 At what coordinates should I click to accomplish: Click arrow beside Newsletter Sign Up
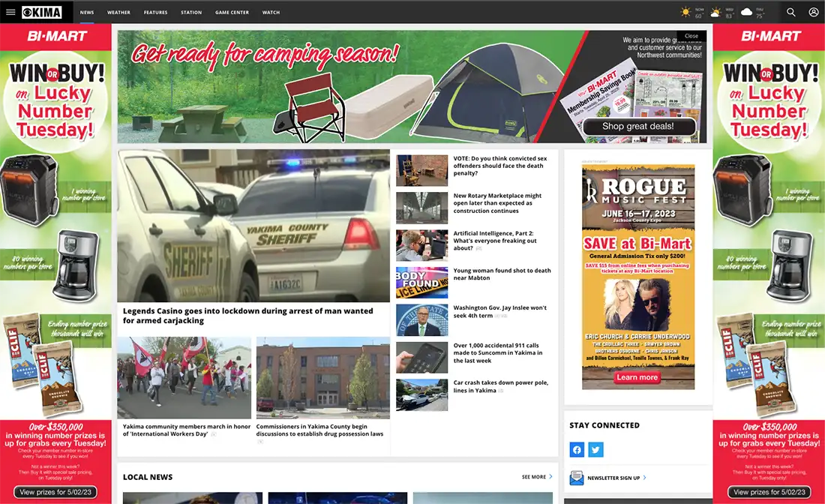pyautogui.click(x=644, y=478)
